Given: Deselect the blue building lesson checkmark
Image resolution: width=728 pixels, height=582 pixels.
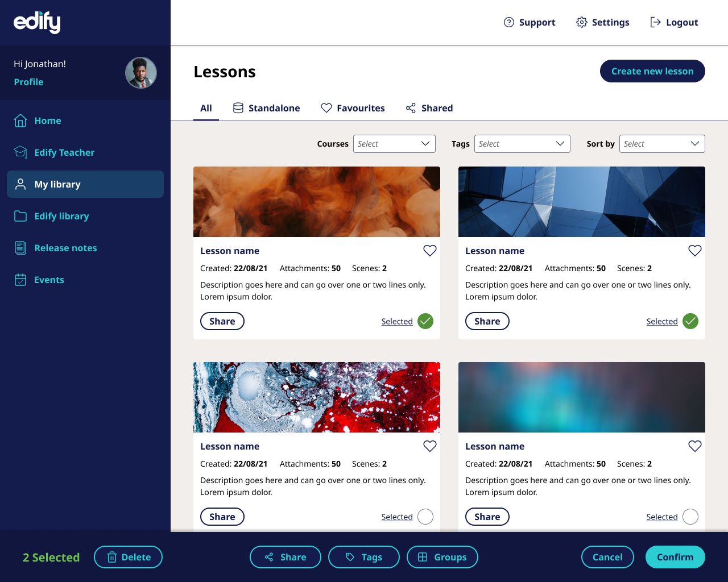Looking at the screenshot, I should pos(690,321).
